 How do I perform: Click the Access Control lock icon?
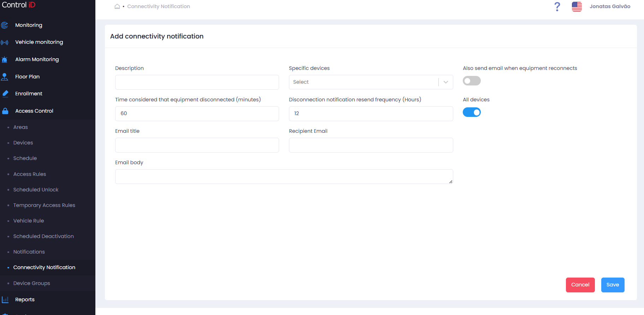5,111
